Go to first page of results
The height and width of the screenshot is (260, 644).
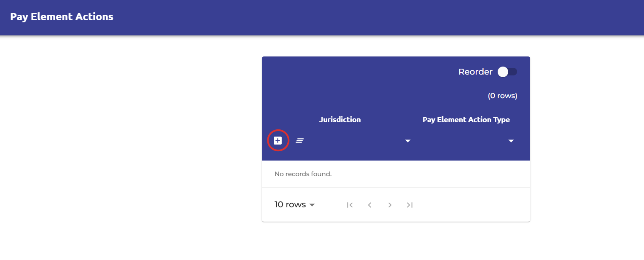click(350, 205)
